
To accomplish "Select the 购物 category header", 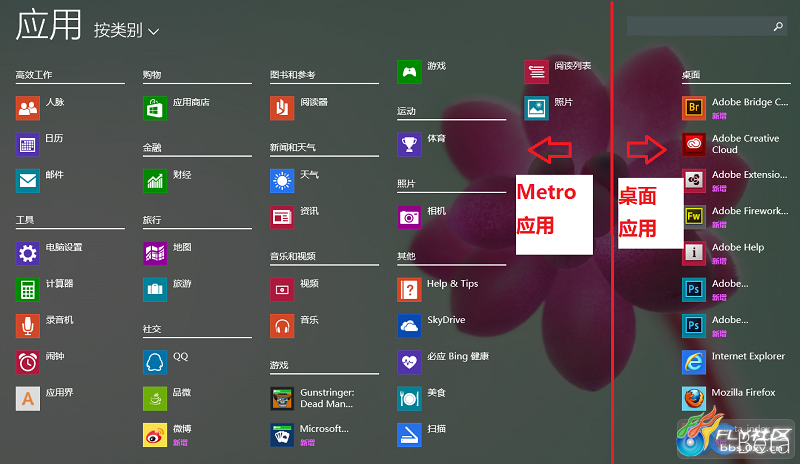I will click(152, 75).
